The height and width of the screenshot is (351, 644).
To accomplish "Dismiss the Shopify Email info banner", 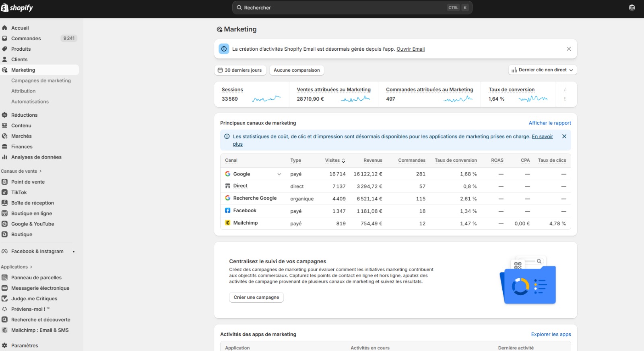I will pos(569,49).
